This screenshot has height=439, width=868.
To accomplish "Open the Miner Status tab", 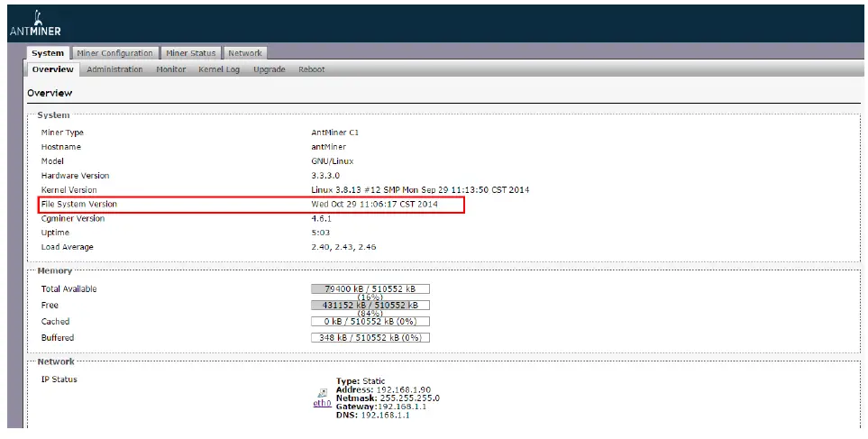I will (x=190, y=53).
